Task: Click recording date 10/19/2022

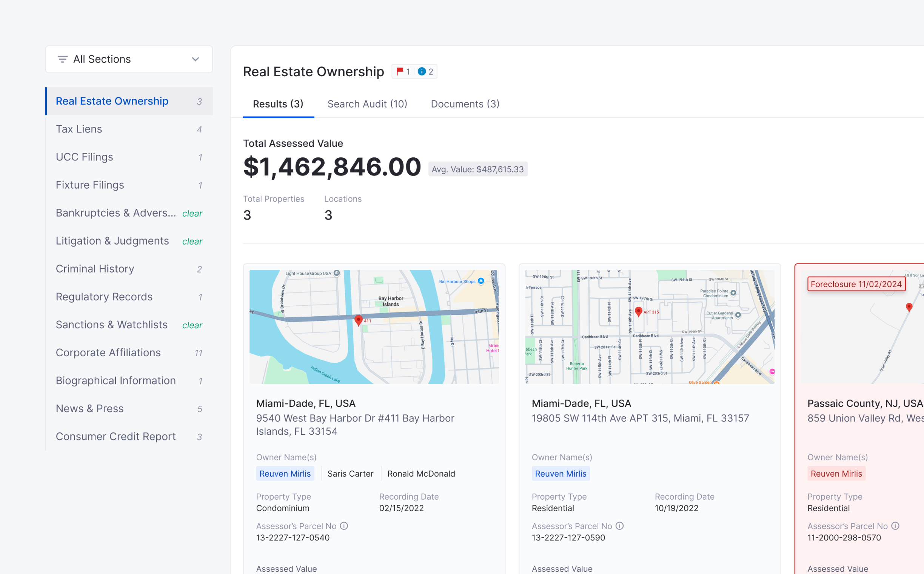Action: pyautogui.click(x=676, y=508)
